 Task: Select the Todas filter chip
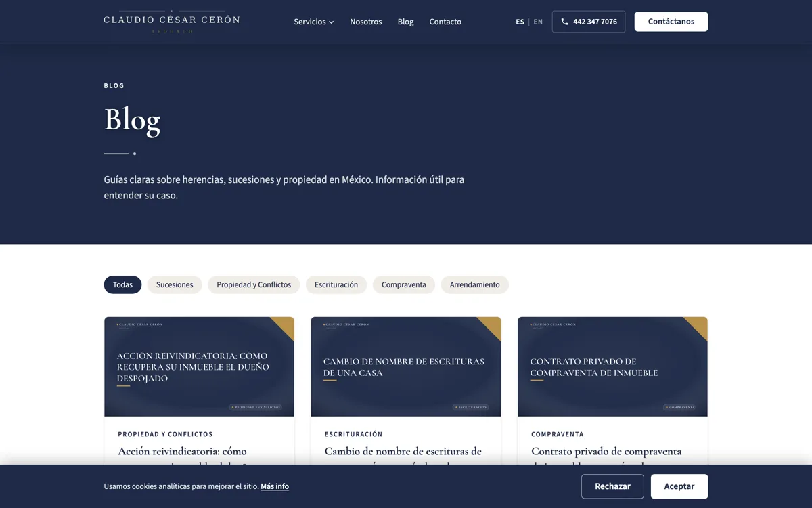[x=122, y=284]
